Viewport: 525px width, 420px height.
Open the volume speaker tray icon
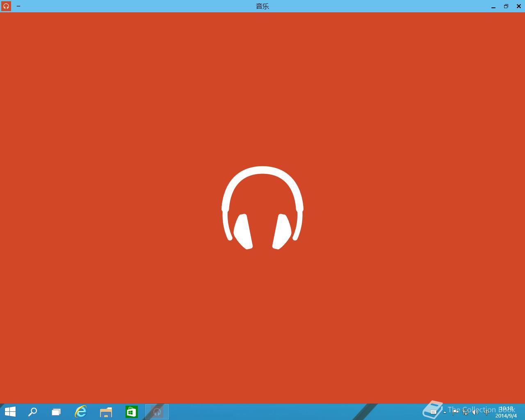coord(476,412)
